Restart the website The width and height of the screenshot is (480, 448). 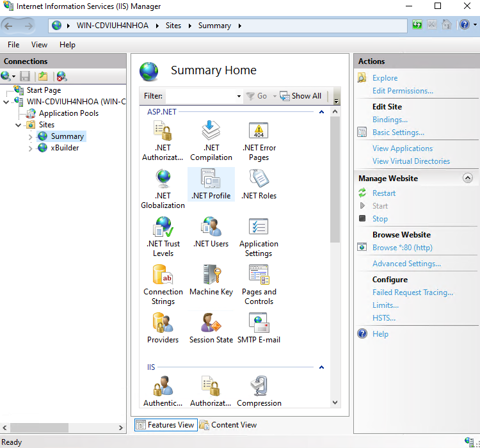(x=384, y=193)
